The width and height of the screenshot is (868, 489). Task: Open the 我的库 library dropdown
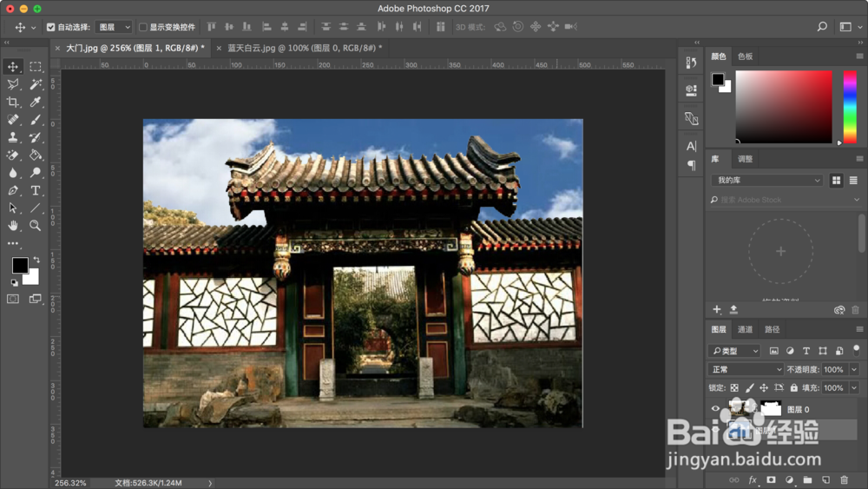click(x=767, y=180)
